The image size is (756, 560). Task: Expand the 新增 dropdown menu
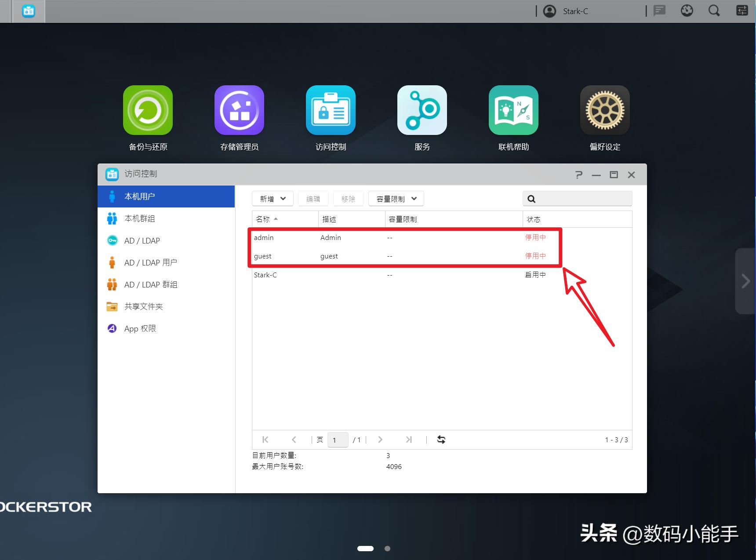point(272,198)
